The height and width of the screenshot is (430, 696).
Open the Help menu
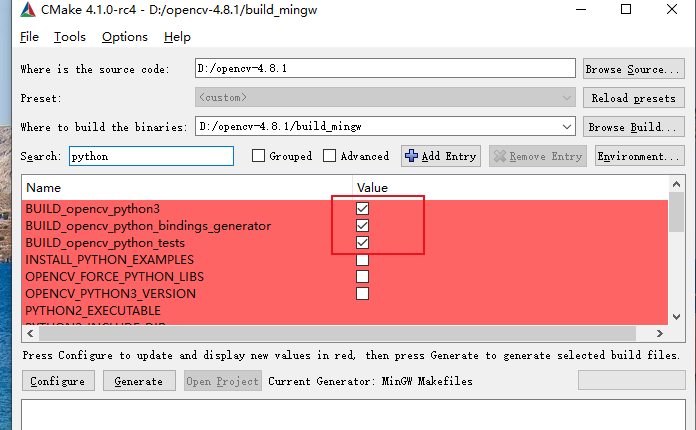(177, 37)
